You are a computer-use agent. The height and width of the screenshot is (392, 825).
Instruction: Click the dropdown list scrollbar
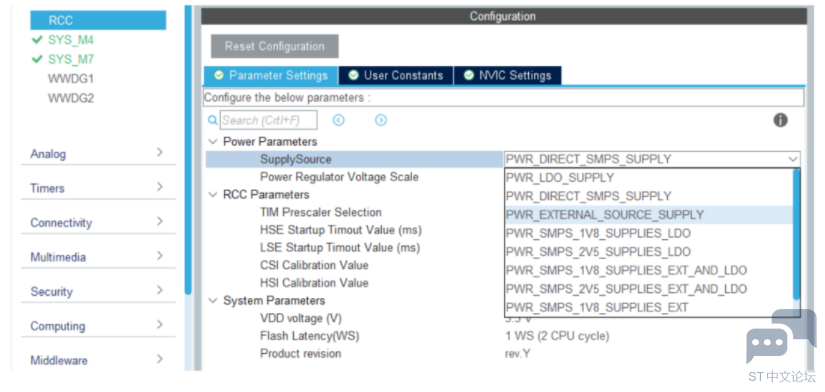click(x=797, y=234)
